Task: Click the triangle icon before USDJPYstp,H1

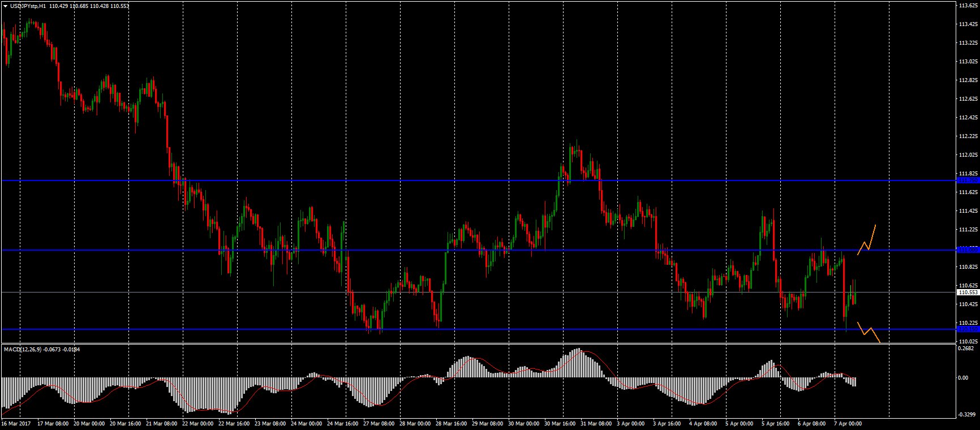Action: click(5, 6)
